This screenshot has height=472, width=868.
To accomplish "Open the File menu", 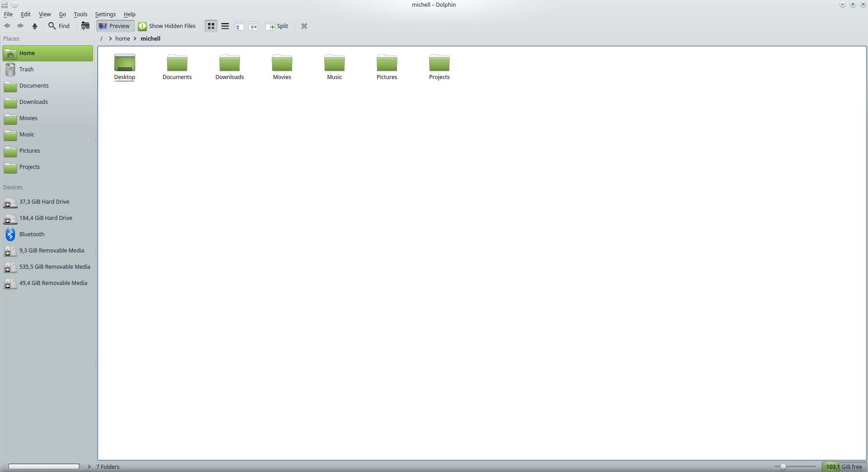I will (x=8, y=14).
